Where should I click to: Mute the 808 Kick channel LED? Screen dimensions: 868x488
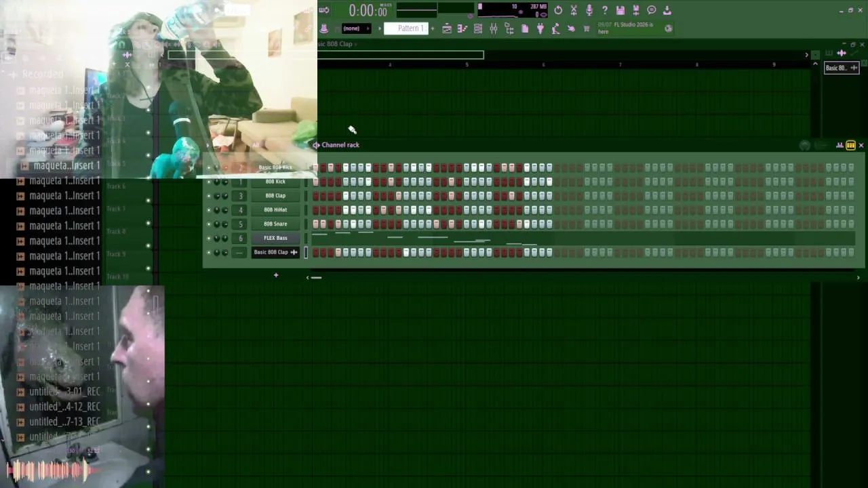click(x=209, y=182)
